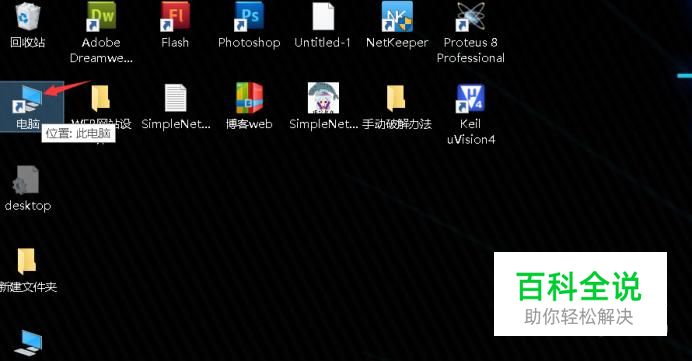The height and width of the screenshot is (361, 692).
Task: Select the 电脑 computer shortcut icon
Action: click(x=27, y=100)
